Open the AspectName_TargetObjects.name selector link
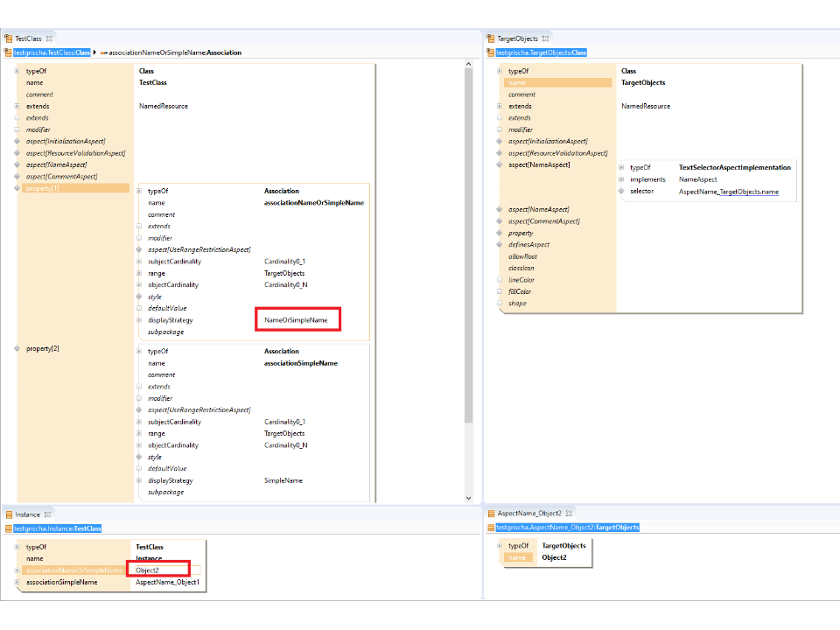Image resolution: width=840 pixels, height=630 pixels. coord(728,192)
